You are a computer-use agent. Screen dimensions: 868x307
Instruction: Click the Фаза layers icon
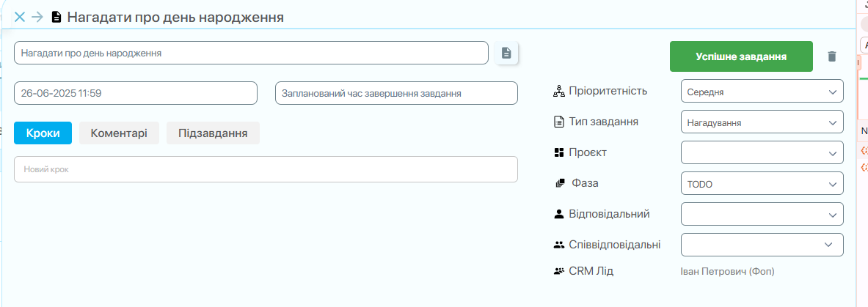tap(559, 183)
